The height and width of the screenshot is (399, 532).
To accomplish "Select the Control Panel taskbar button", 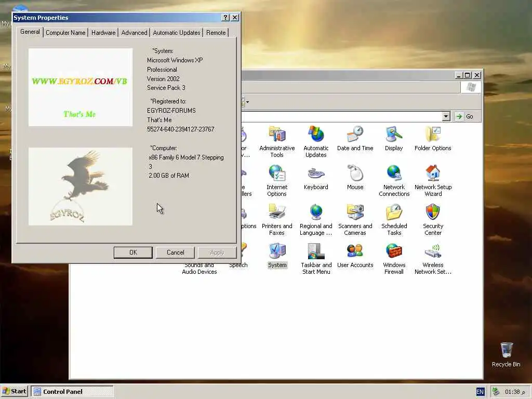I will [x=72, y=392].
